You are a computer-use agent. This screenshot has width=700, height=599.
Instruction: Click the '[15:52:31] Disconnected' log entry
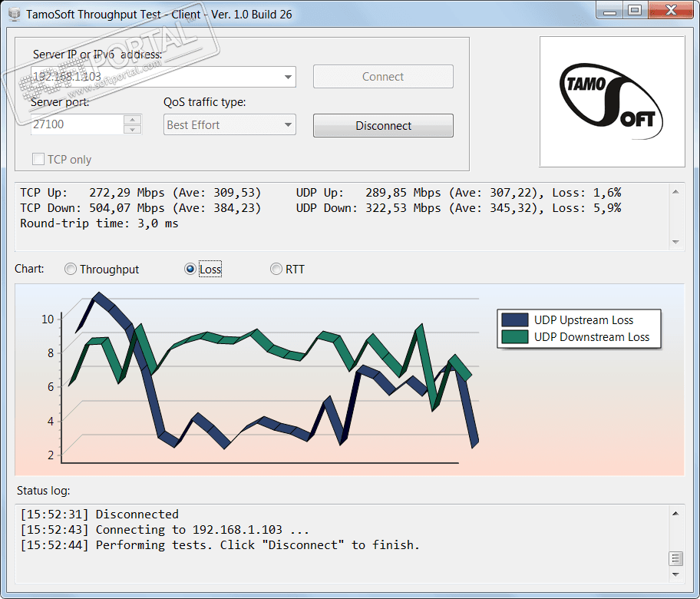click(x=100, y=514)
